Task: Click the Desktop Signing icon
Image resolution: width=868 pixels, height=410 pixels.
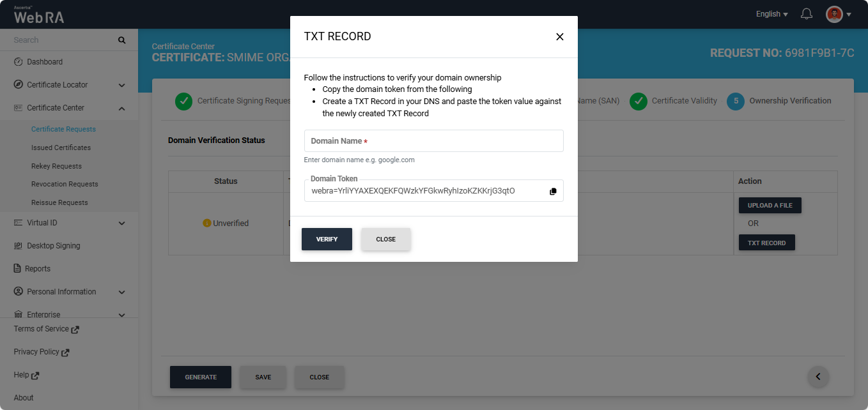Action: 18,246
